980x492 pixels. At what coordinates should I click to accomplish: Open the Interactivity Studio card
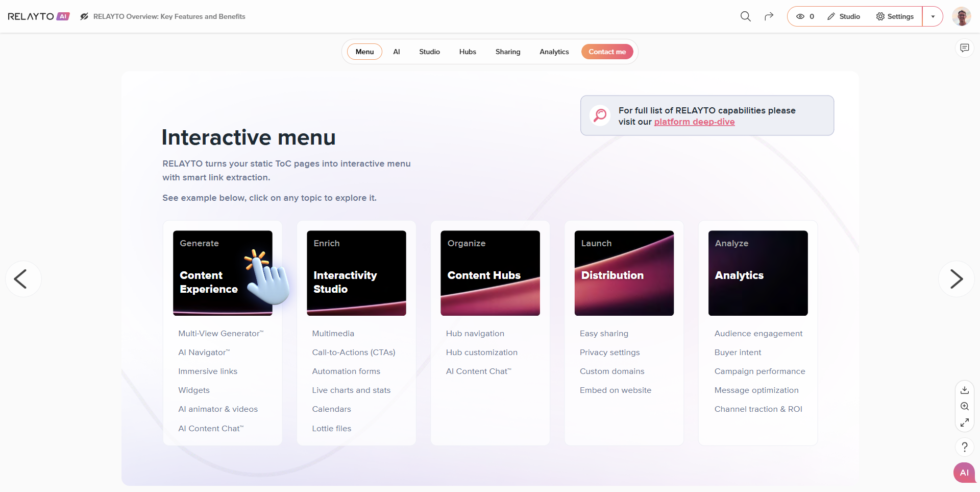[356, 273]
